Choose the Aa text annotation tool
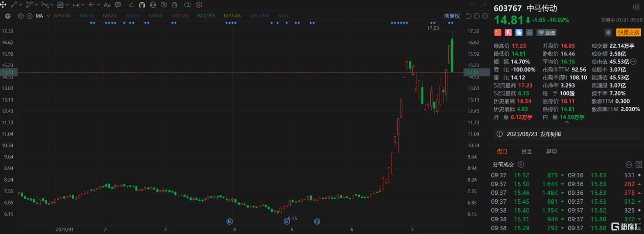This screenshot has height=234, width=644. (x=107, y=5)
